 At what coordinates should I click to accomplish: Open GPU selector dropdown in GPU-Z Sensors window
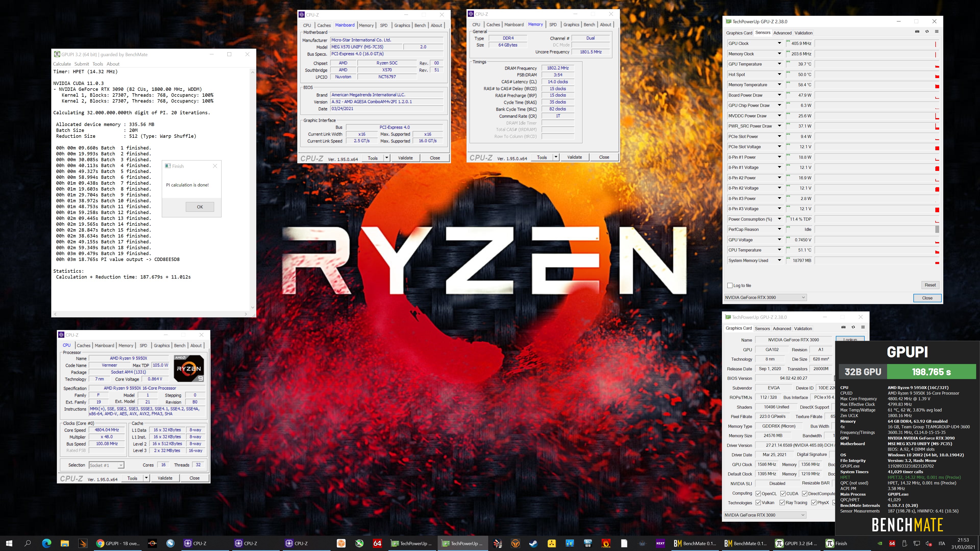[765, 297]
